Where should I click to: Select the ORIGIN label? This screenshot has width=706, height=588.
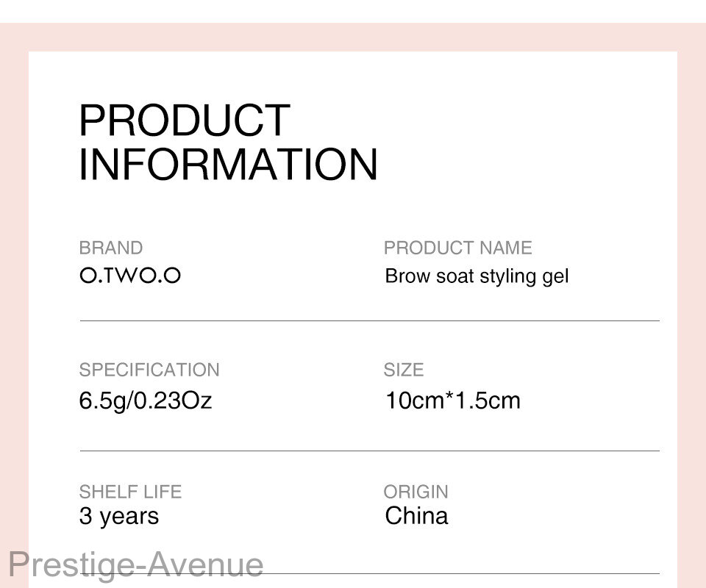pos(416,492)
